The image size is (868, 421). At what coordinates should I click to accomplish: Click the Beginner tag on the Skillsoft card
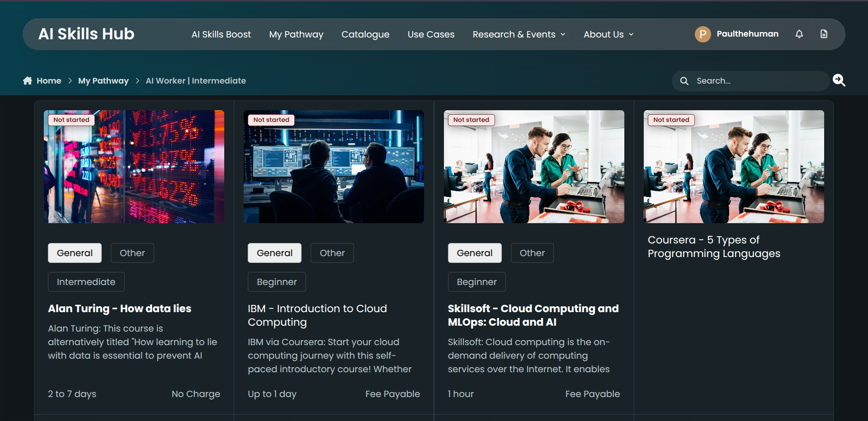[x=476, y=282]
